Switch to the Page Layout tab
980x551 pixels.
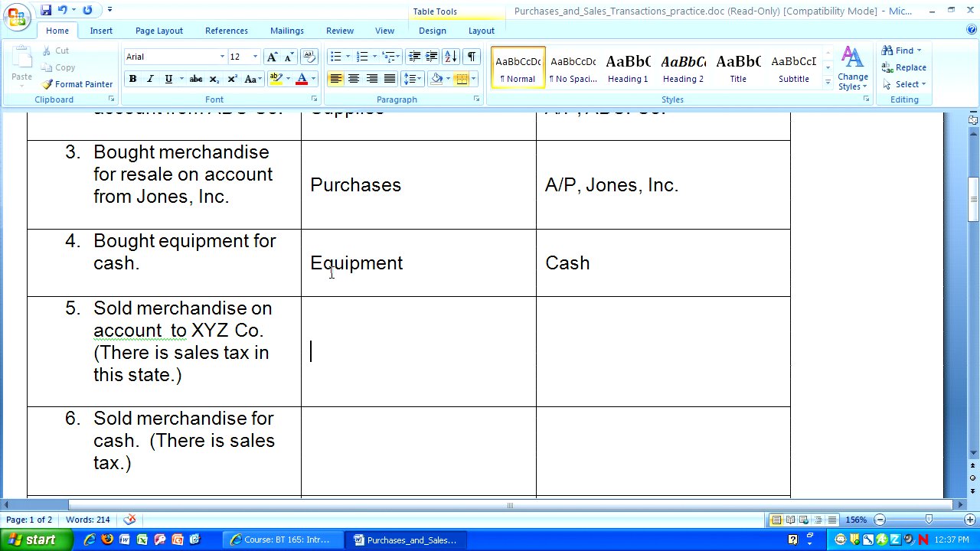click(158, 31)
